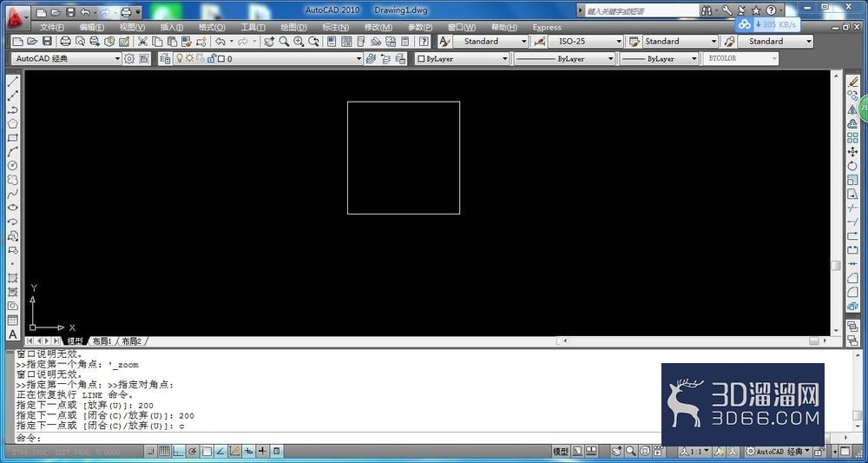Select the Line draw tool
Viewport: 868px width, 463px height.
click(12, 82)
